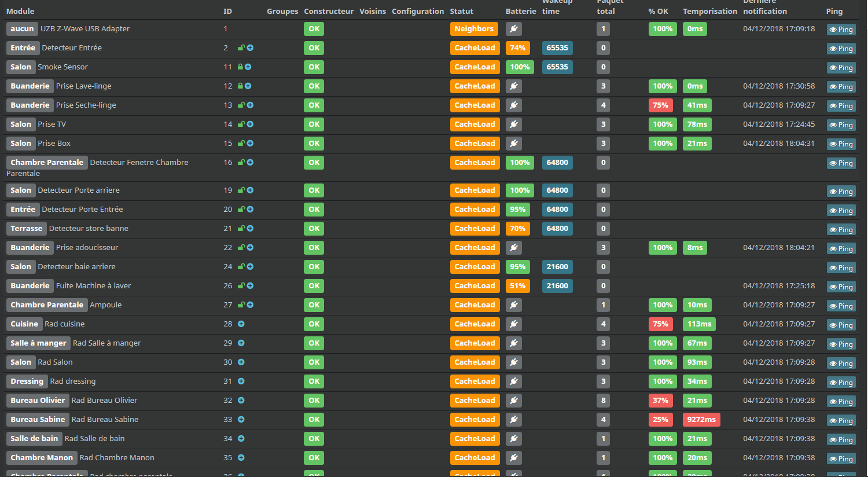Click the Salle de bain room label

point(34,439)
